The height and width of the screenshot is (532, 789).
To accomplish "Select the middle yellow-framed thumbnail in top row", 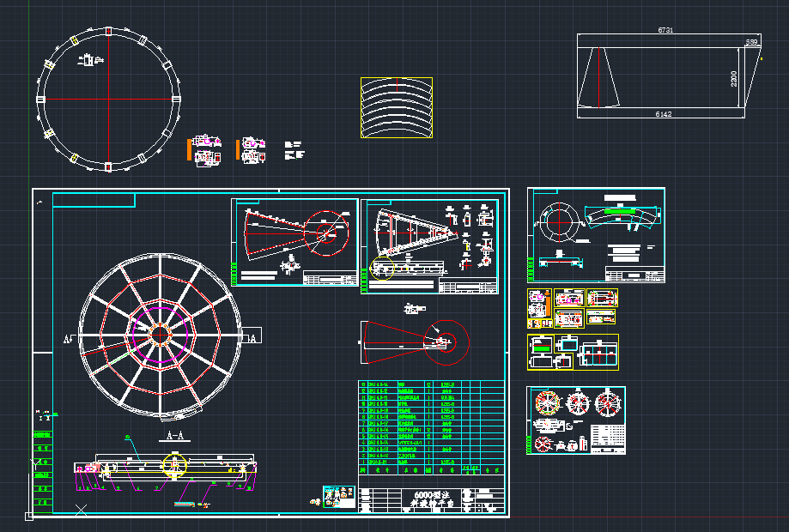I will pyautogui.click(x=569, y=298).
